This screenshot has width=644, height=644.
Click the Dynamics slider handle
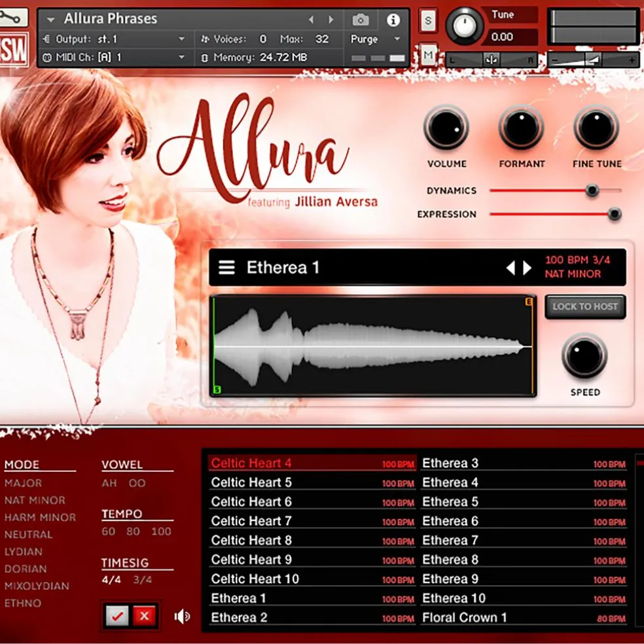[592, 190]
